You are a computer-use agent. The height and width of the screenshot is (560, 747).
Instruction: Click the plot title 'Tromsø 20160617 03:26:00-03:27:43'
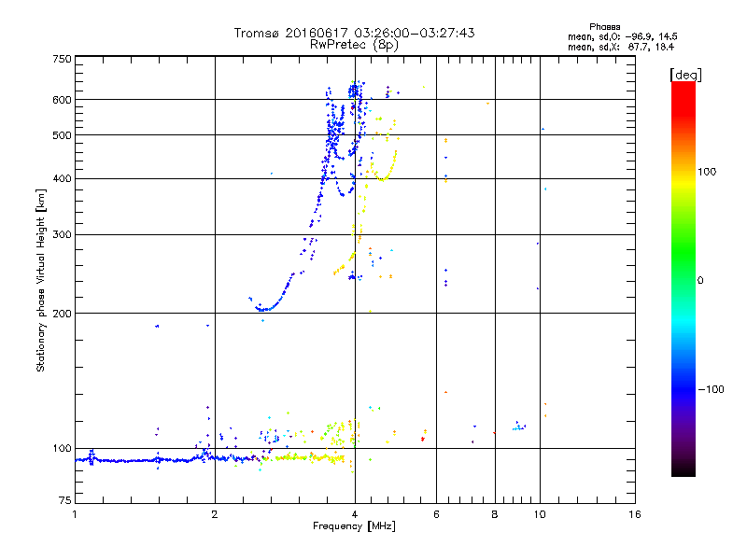354,33
